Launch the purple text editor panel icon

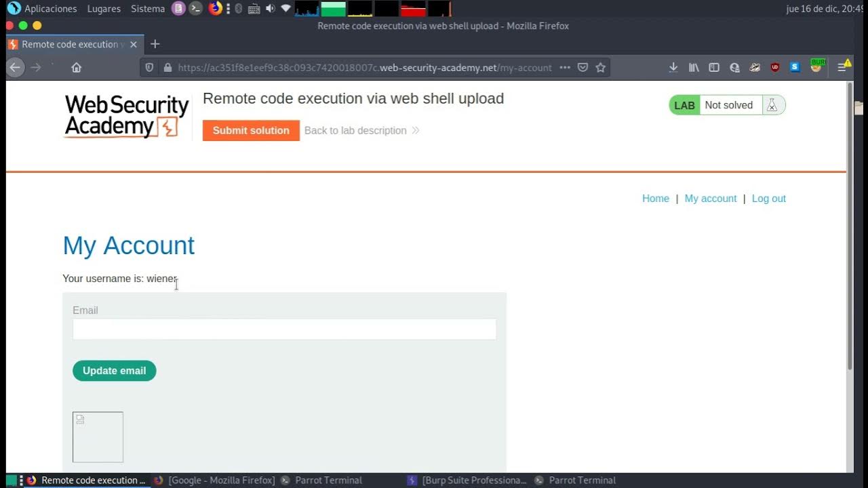click(178, 9)
